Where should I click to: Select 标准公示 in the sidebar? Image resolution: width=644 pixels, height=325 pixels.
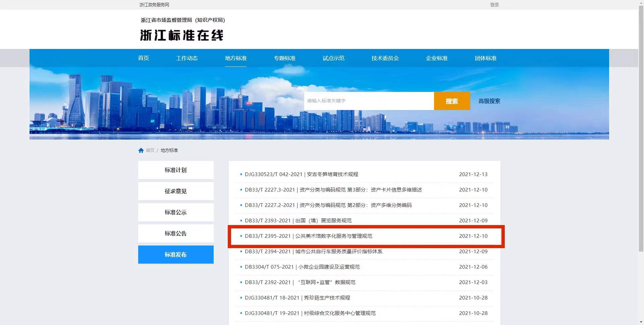pos(176,212)
